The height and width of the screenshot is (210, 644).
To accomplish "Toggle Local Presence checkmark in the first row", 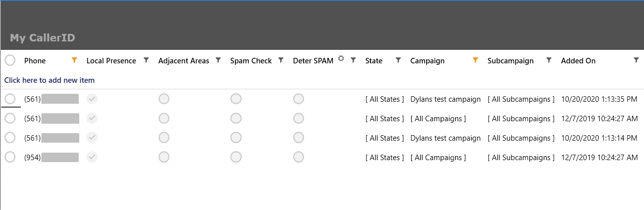I will [x=92, y=99].
